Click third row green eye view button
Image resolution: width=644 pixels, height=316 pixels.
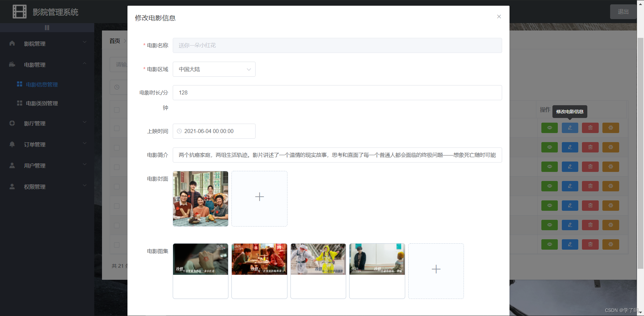coord(549,167)
